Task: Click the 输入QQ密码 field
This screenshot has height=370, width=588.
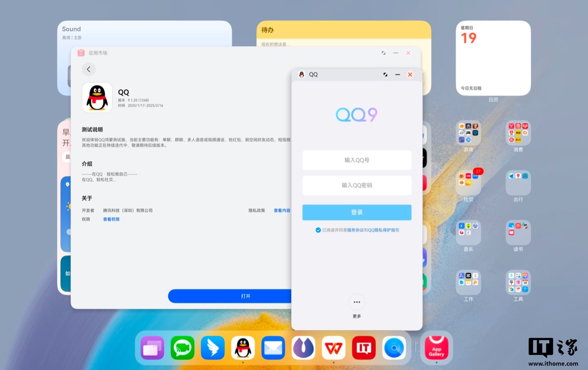Action: [x=357, y=185]
